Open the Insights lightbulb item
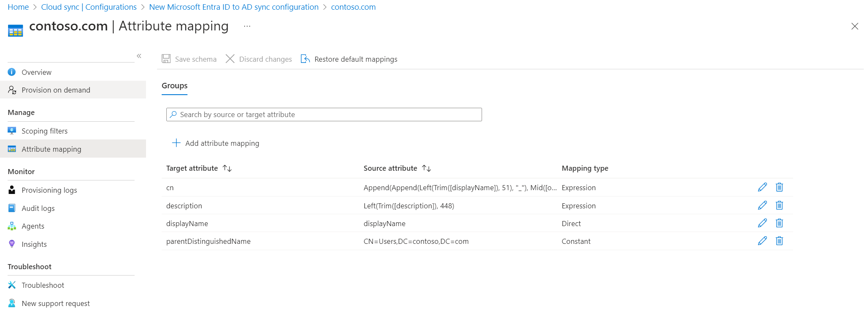The width and height of the screenshot is (868, 333). click(x=34, y=244)
